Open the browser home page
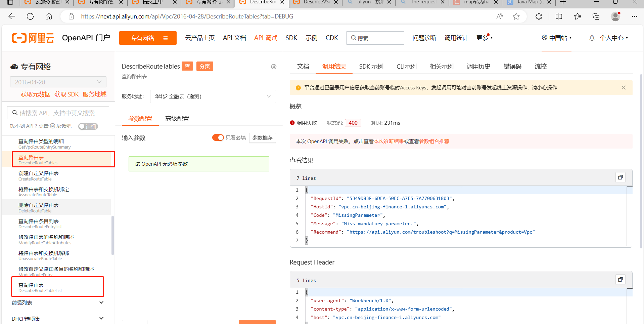 pos(49,16)
